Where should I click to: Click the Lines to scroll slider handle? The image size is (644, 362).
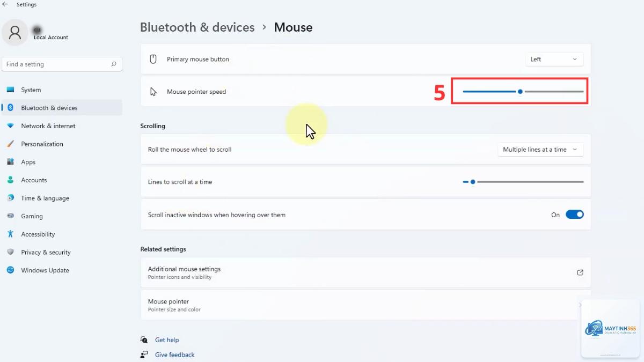click(473, 182)
